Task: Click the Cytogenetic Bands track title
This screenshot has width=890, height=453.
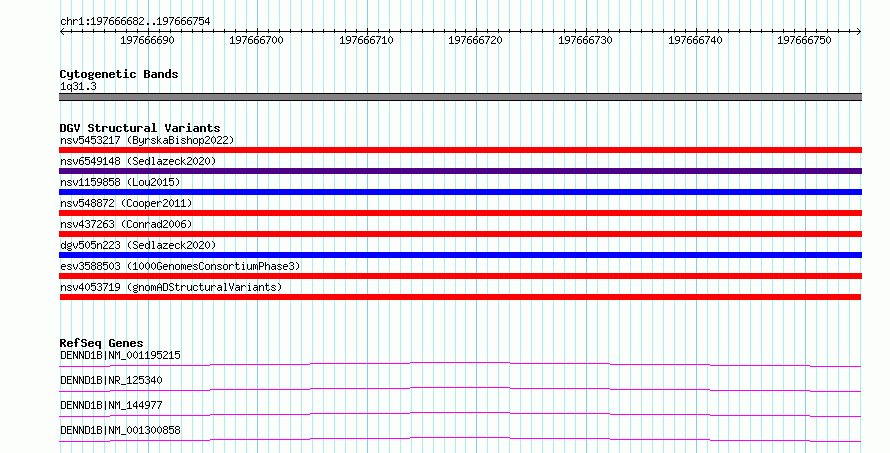Action: tap(119, 74)
